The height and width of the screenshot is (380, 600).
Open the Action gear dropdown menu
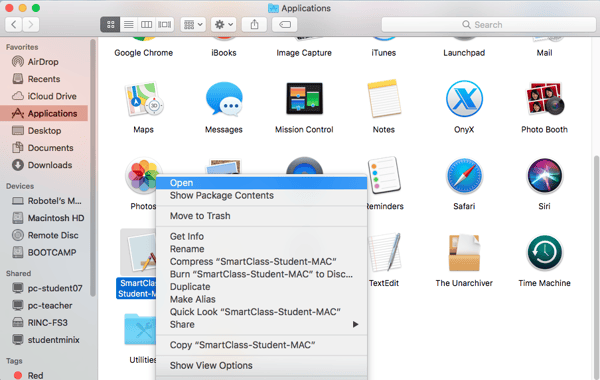coord(224,24)
